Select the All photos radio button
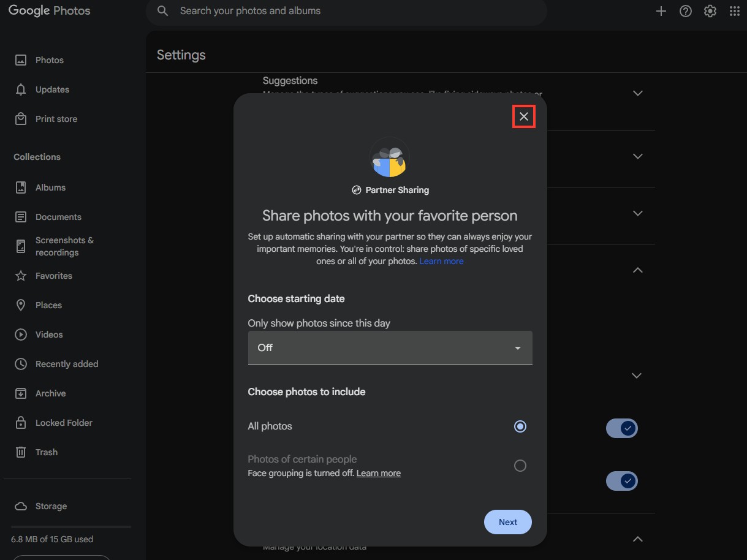747x560 pixels. 520,426
